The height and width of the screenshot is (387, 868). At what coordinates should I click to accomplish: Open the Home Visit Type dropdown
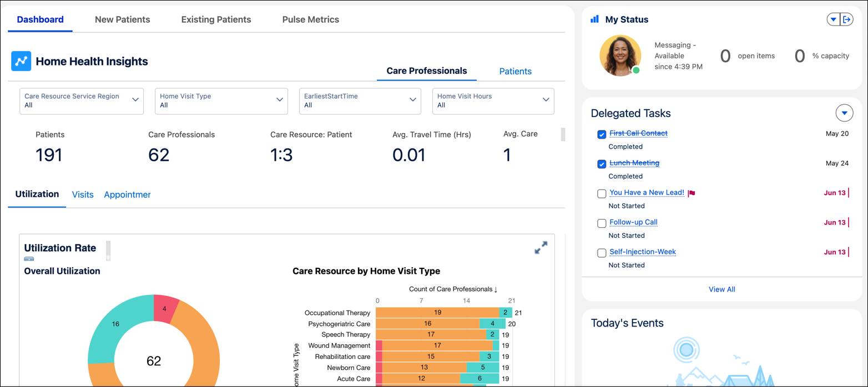[221, 101]
